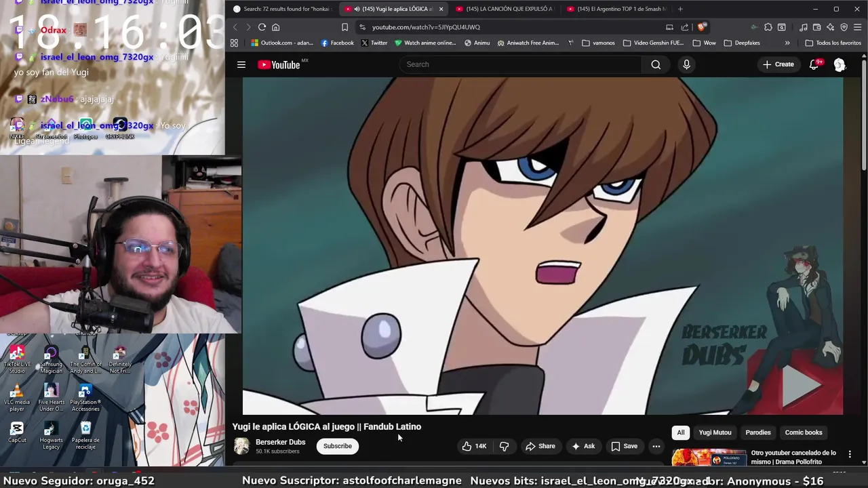Open VLC media player desktop shortcut
Image resolution: width=868 pixels, height=488 pixels.
(17, 398)
